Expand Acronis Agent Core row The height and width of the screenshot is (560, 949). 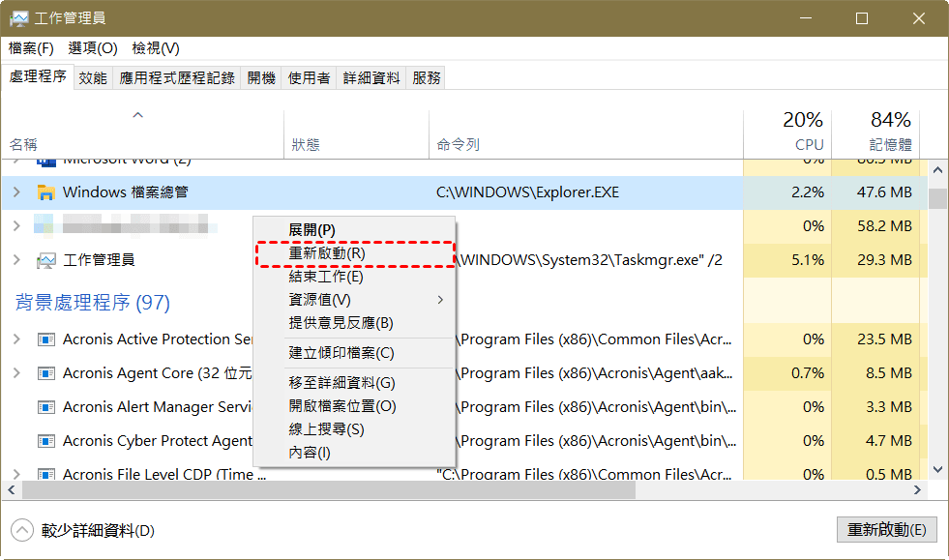coord(17,373)
